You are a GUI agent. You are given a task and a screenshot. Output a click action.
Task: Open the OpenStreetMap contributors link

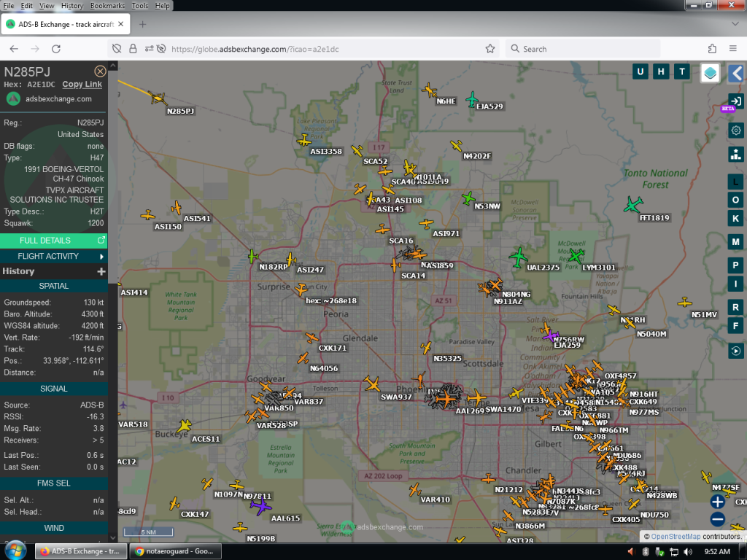pos(676,536)
